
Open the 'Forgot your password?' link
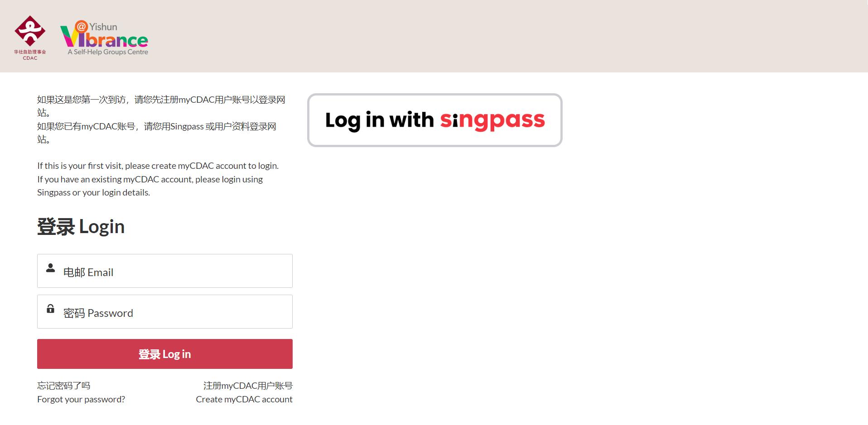pos(81,399)
